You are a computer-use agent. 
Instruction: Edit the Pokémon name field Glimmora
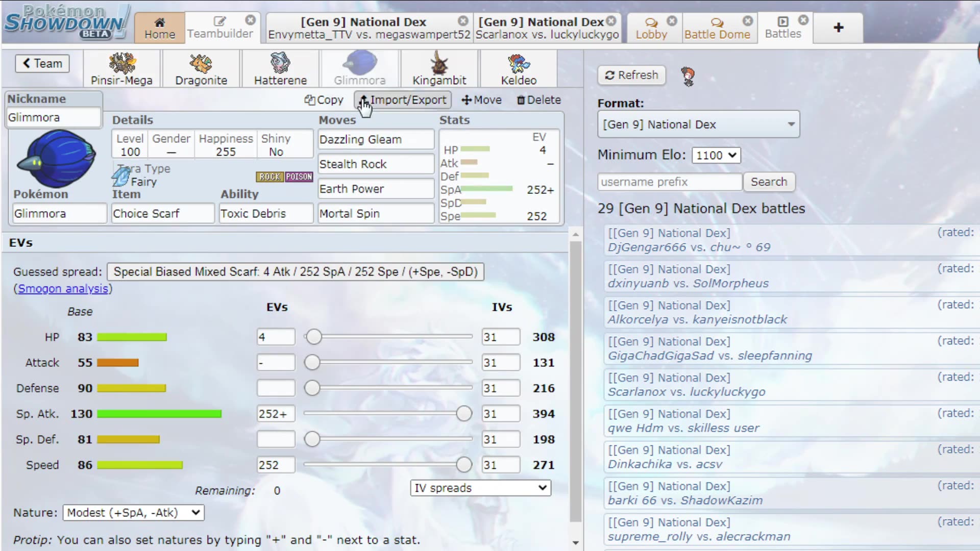click(59, 213)
